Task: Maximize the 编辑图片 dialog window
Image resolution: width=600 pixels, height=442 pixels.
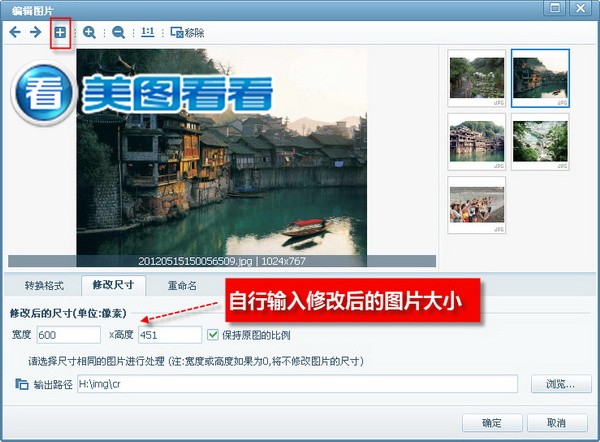Action: (x=554, y=8)
